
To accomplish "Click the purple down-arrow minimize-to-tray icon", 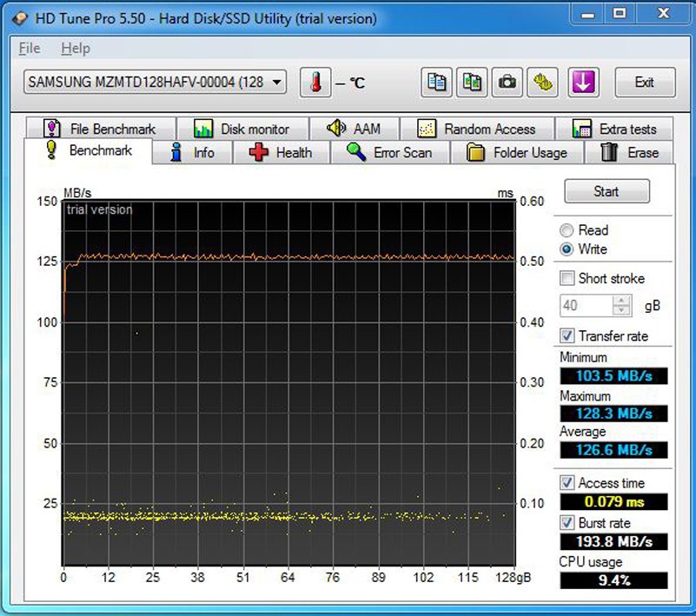I will (x=583, y=83).
